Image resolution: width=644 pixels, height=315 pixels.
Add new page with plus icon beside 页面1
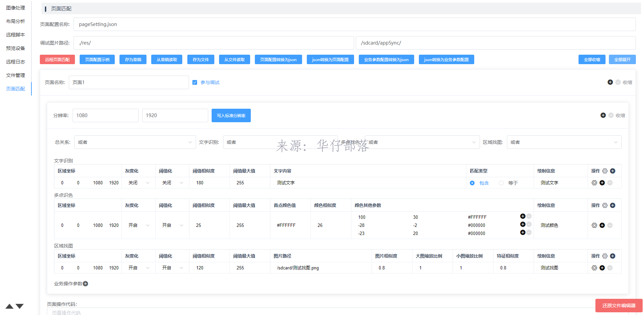610,82
